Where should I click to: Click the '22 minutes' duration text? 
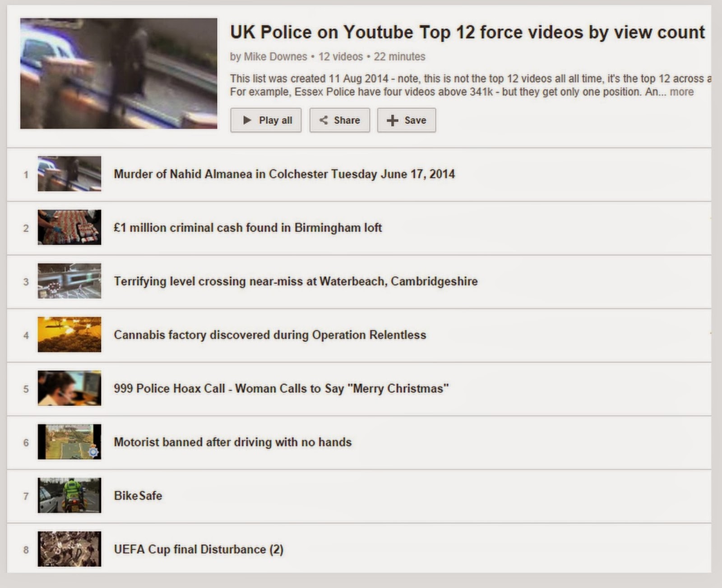click(x=399, y=57)
